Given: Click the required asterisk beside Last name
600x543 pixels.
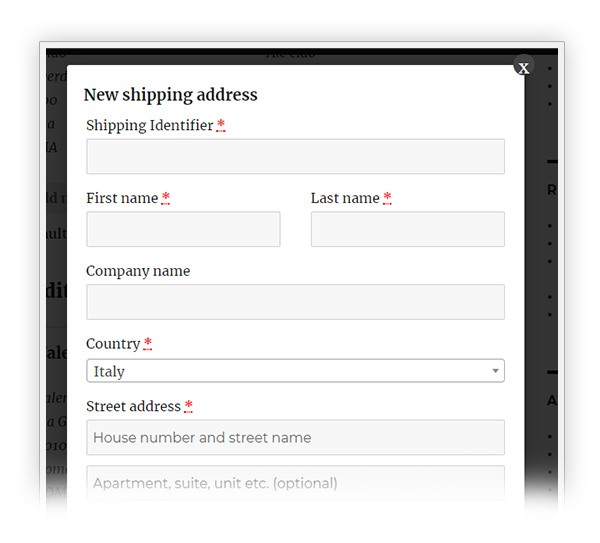Looking at the screenshot, I should coord(387,197).
